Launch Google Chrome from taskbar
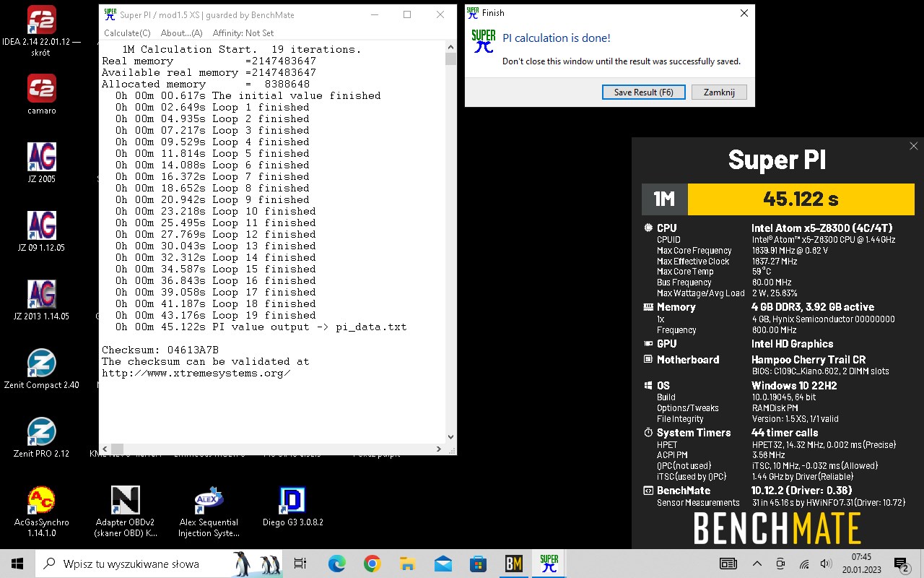 (x=372, y=564)
